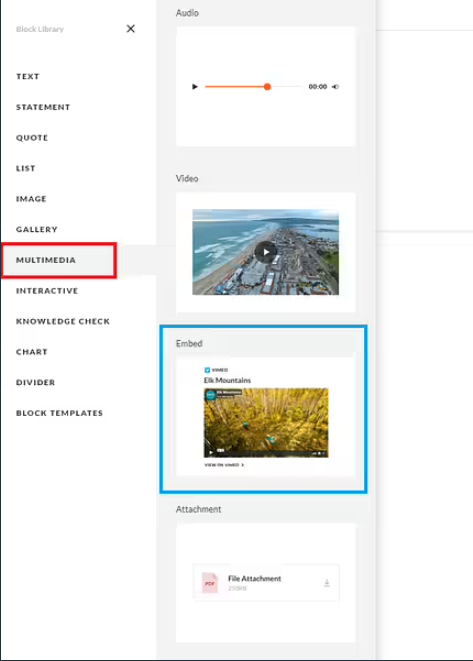Choose the Divider block category
The width and height of the screenshot is (473, 661).
[35, 382]
